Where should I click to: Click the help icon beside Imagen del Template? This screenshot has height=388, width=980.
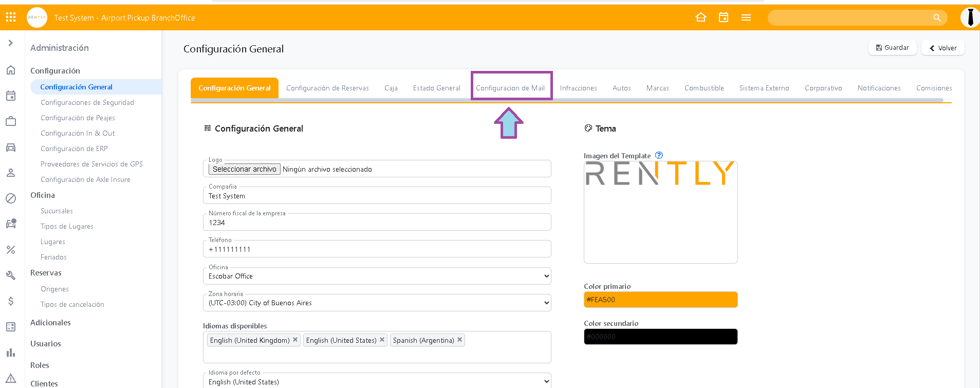pos(659,155)
